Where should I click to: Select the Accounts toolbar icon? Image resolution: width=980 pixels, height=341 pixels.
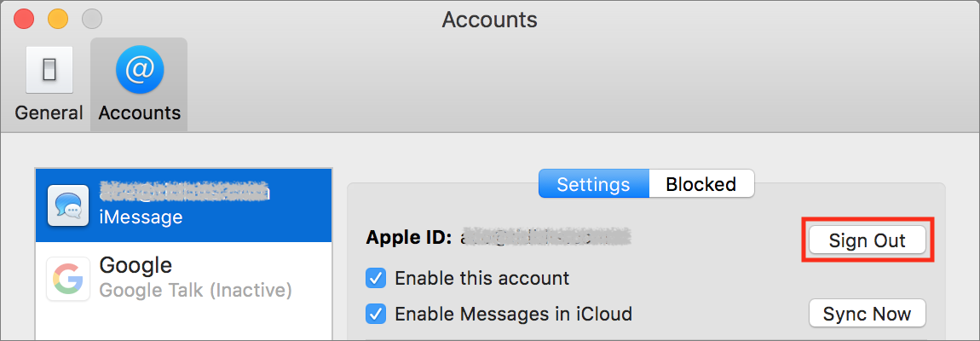[x=140, y=84]
